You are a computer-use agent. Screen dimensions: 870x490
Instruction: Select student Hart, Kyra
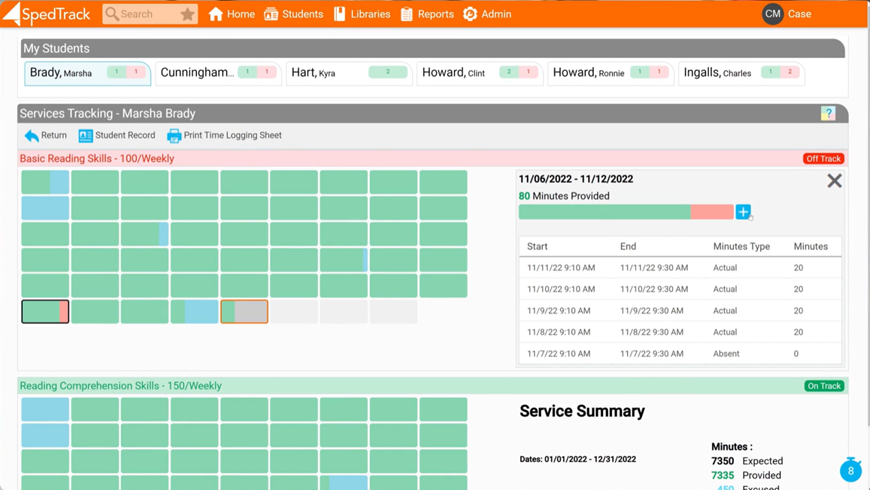(347, 73)
